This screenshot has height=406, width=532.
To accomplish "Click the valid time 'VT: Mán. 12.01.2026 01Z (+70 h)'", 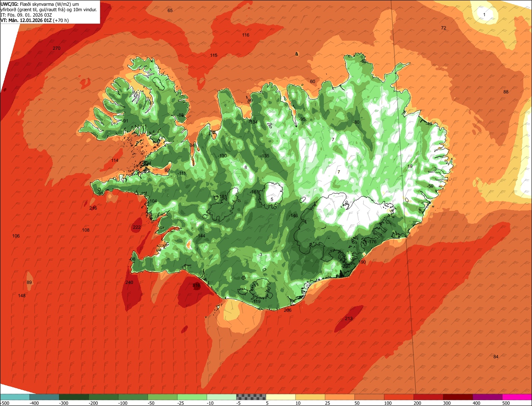I will [34, 20].
